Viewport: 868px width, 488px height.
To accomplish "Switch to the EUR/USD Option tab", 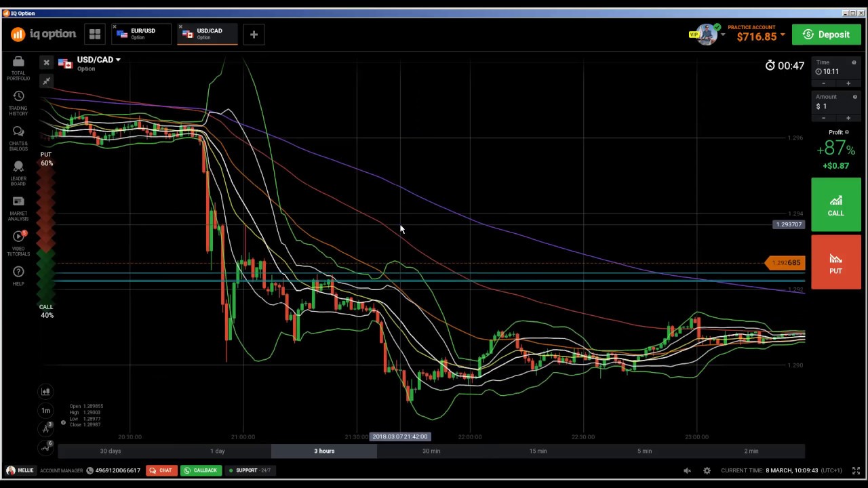I will 141,34.
